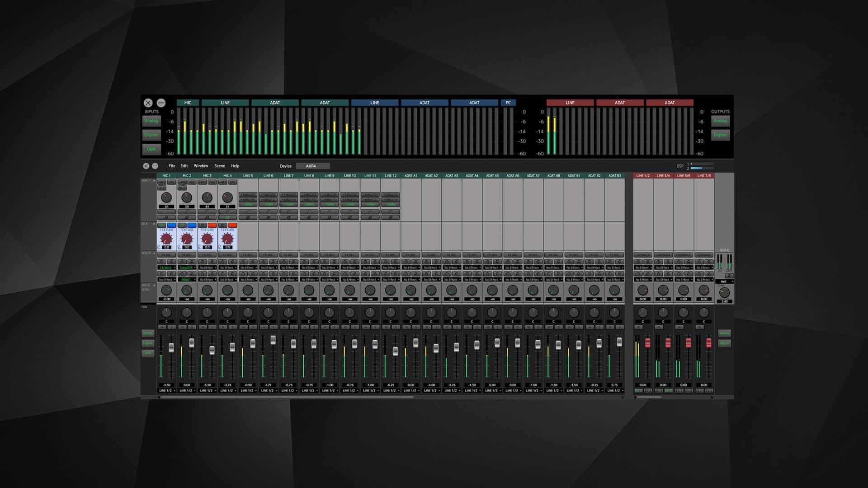Open the Scene menu
868x488 pixels.
tap(219, 166)
